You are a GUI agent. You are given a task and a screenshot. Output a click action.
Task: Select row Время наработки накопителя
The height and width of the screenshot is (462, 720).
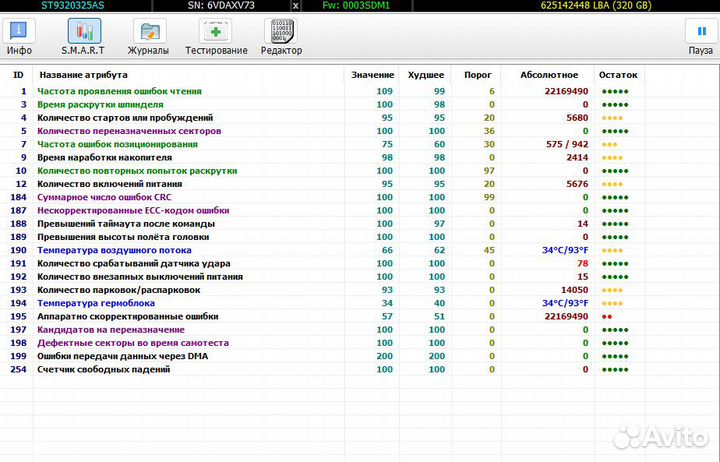(x=321, y=158)
